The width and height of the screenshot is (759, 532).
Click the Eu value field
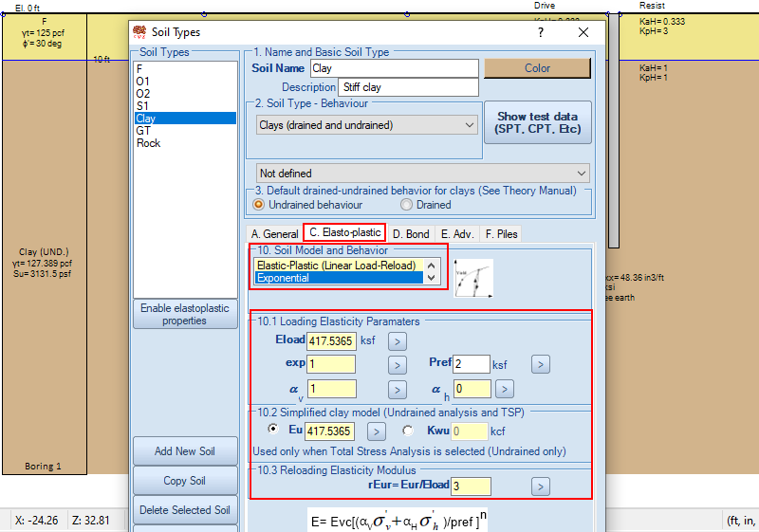click(x=329, y=431)
